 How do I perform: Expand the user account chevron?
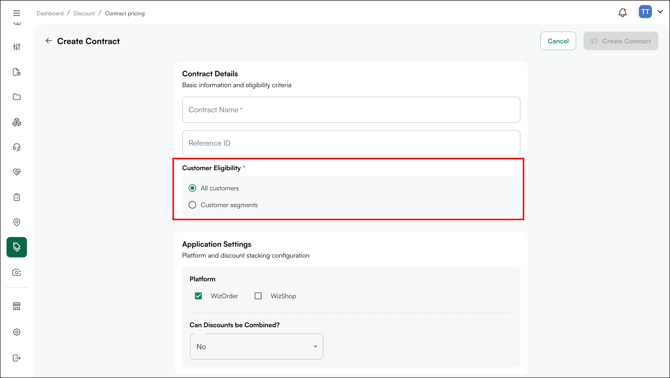660,12
